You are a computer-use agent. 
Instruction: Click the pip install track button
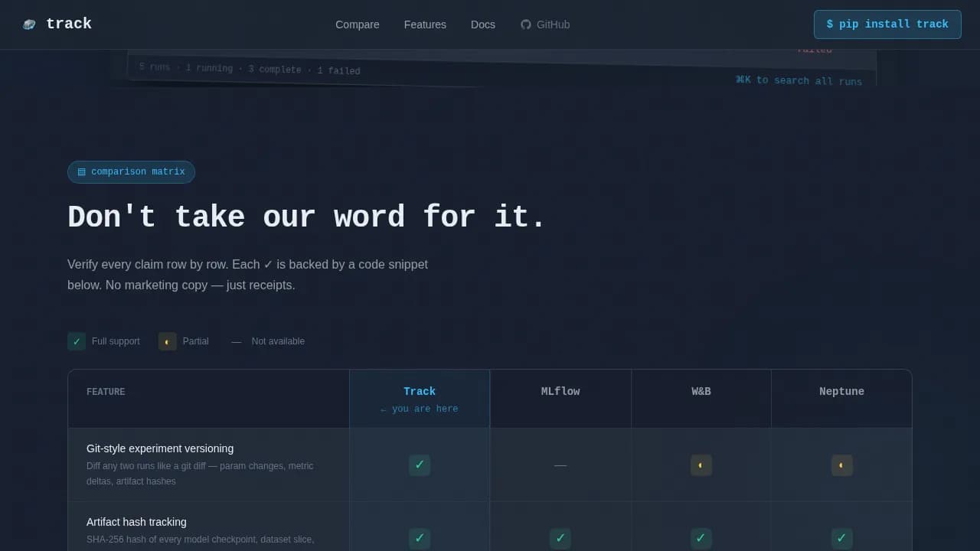click(x=887, y=24)
